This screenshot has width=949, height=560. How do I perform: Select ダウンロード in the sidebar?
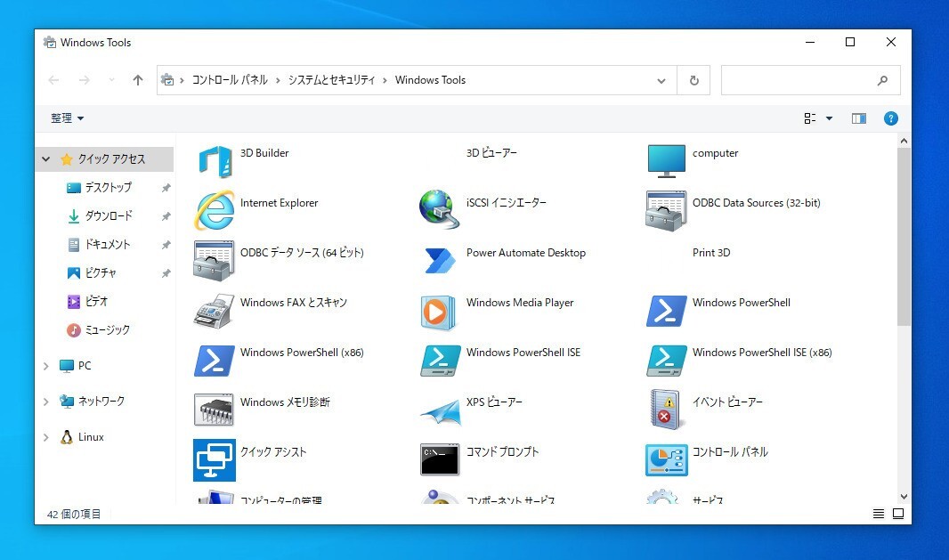pos(108,215)
